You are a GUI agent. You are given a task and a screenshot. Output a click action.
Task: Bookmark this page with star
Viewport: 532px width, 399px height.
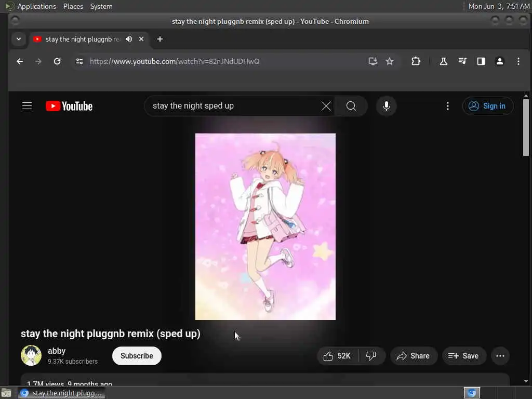[x=390, y=61]
